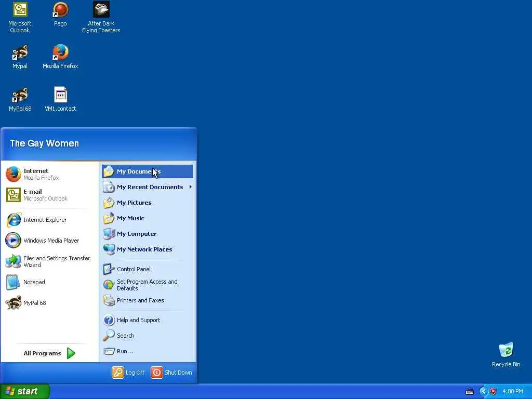Open Set Program Access and Defaults
The width and height of the screenshot is (532, 399).
pyautogui.click(x=148, y=285)
